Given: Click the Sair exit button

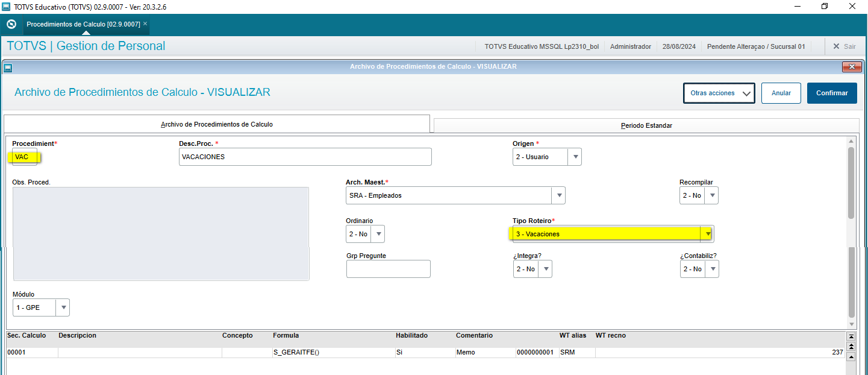Looking at the screenshot, I should click(x=844, y=46).
